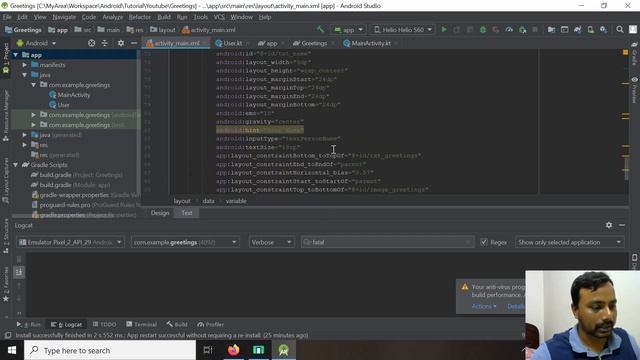Image resolution: width=640 pixels, height=360 pixels.
Task: Open the Build tool window tab
Action: pyautogui.click(x=177, y=324)
